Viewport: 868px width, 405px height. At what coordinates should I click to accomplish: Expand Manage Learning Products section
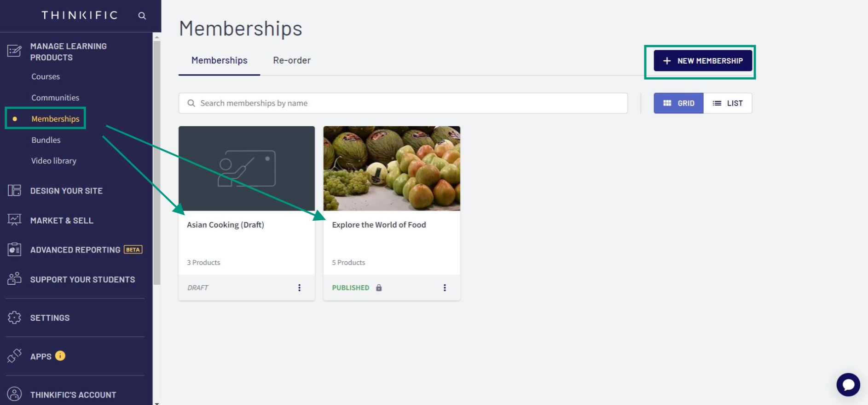coord(68,52)
